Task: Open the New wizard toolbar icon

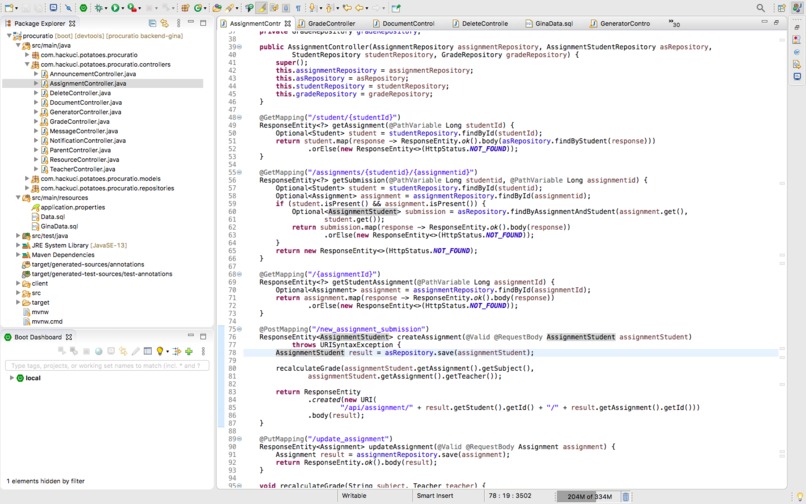Action: [x=9, y=8]
